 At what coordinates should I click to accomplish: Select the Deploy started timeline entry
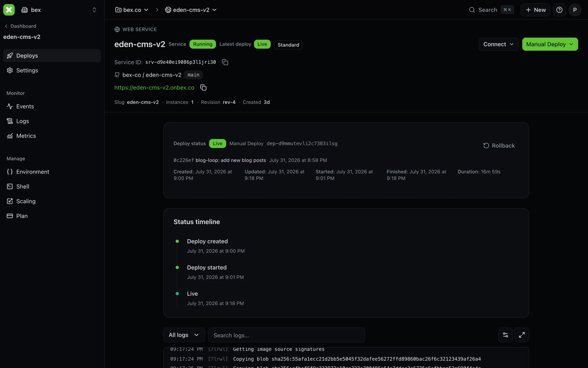(207, 267)
